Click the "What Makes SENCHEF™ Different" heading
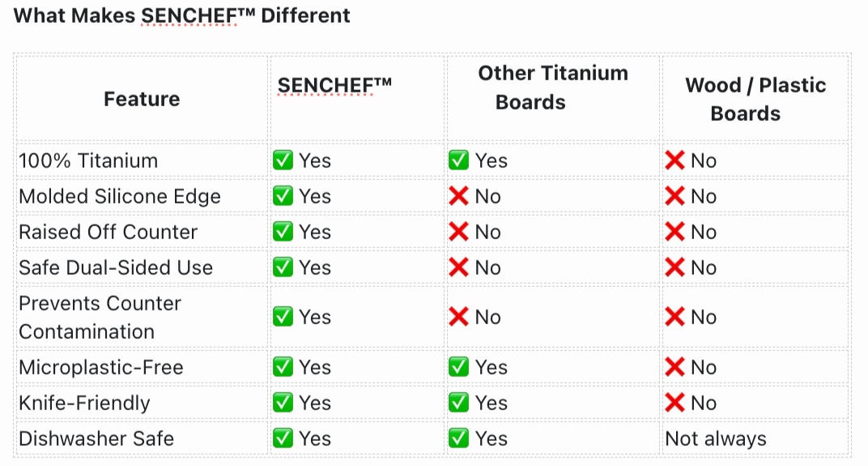This screenshot has width=868, height=466. click(x=182, y=15)
